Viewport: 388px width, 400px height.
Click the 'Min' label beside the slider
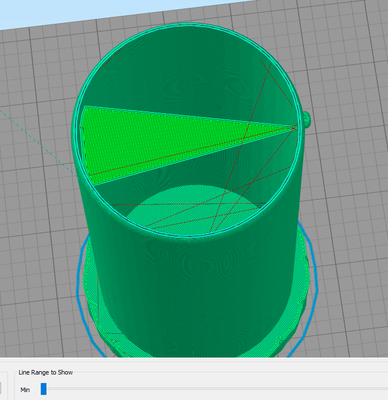25,390
